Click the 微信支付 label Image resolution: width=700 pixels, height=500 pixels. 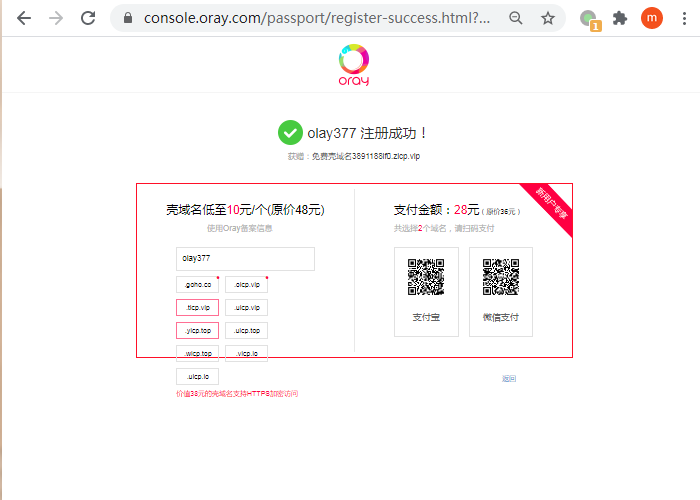pos(500,317)
